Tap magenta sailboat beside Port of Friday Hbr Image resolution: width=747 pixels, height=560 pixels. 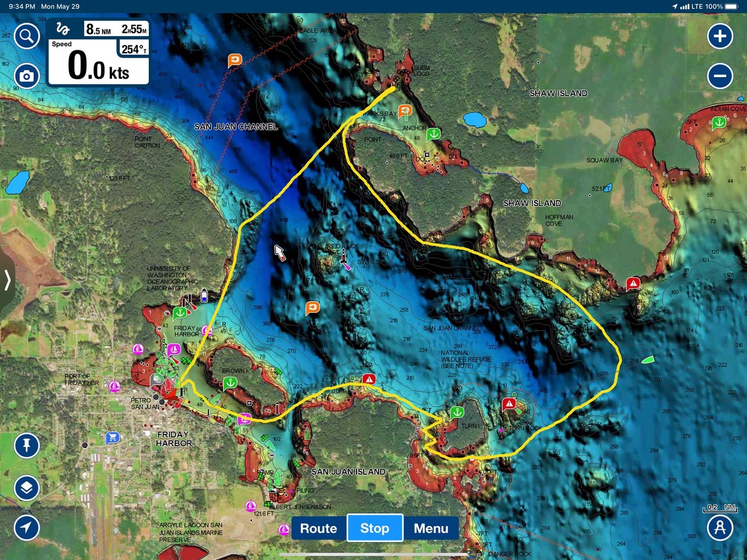point(115,386)
